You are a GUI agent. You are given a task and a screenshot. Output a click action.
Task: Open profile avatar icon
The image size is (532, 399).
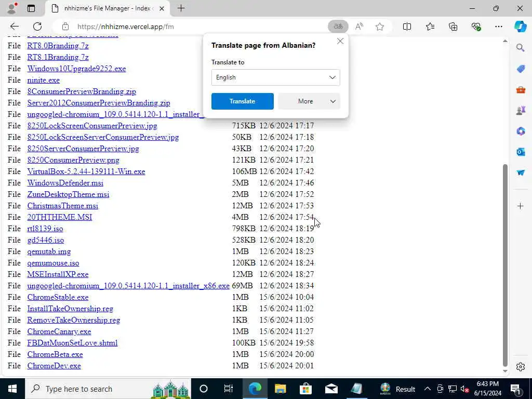point(12,8)
